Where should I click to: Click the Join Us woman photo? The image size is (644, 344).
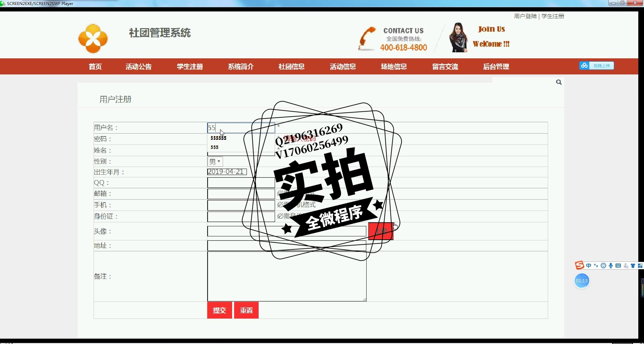coord(458,38)
